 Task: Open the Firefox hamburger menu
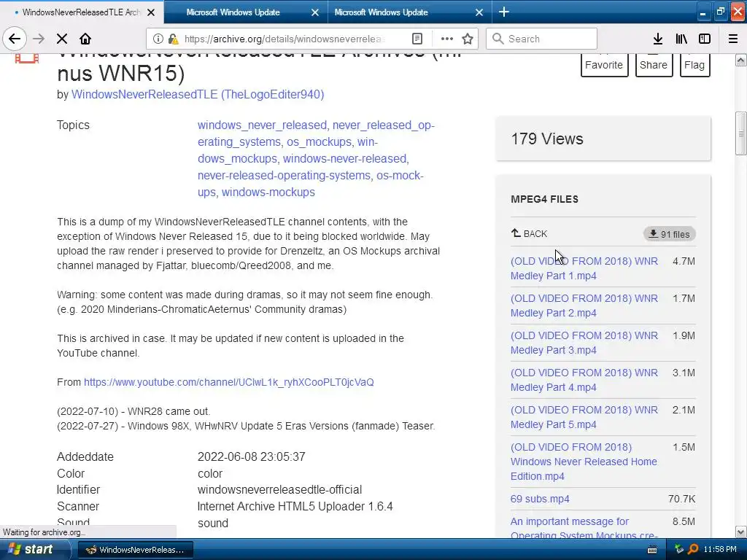click(733, 39)
